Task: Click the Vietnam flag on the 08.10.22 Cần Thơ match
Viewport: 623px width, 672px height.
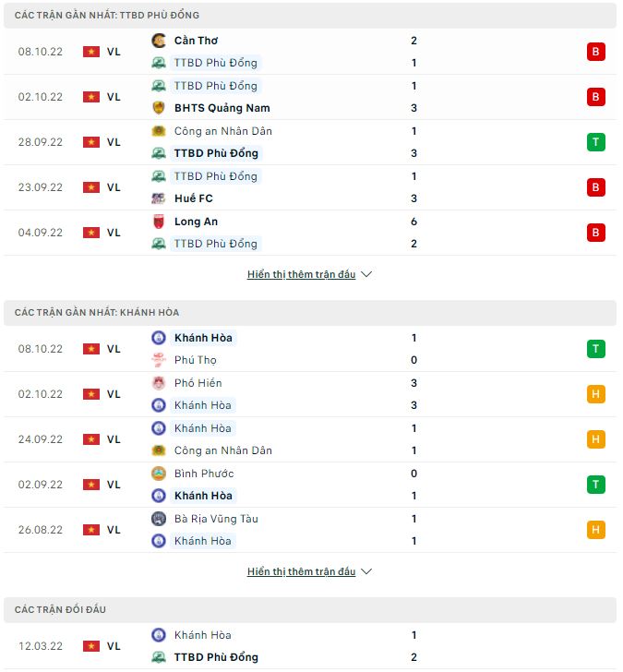Action: pyautogui.click(x=90, y=52)
